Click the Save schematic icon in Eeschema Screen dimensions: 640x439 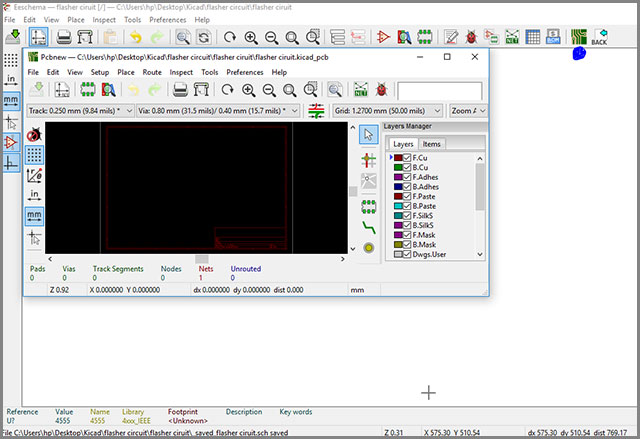pos(13,37)
